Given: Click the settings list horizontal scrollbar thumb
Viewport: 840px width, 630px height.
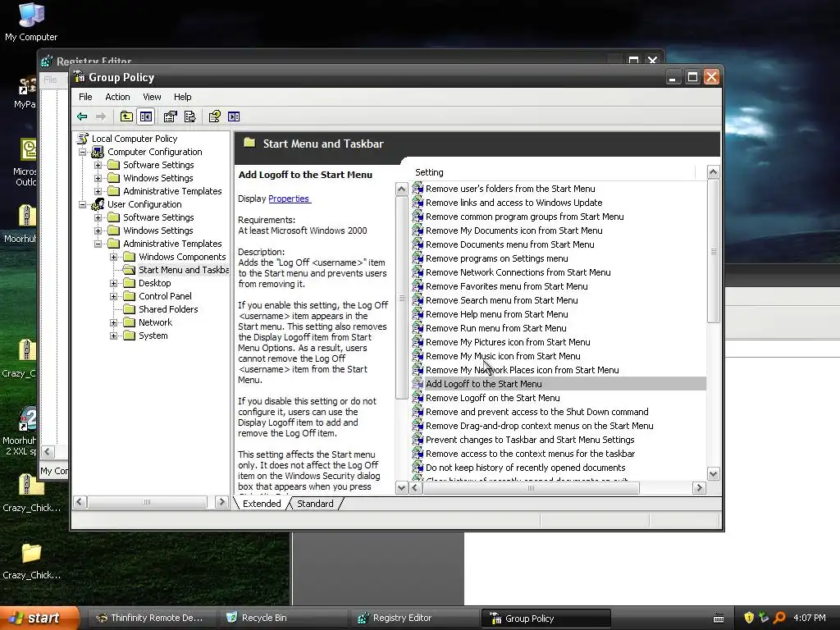Looking at the screenshot, I should coord(531,488).
